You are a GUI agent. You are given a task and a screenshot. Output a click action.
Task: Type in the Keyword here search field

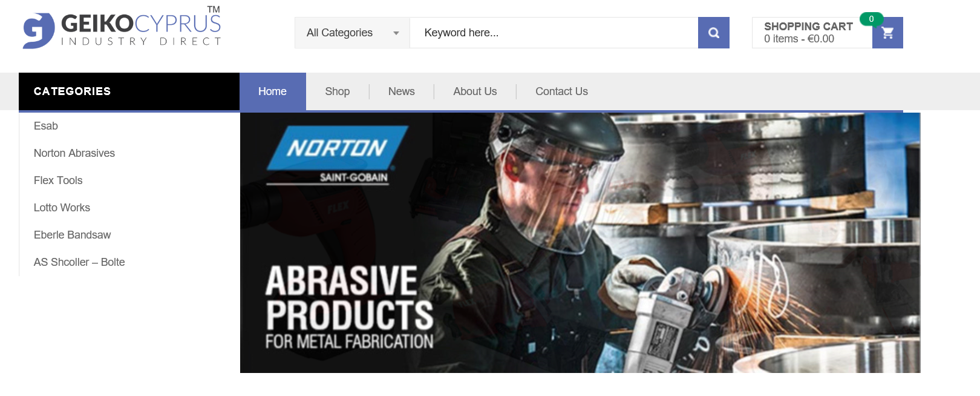click(x=553, y=33)
